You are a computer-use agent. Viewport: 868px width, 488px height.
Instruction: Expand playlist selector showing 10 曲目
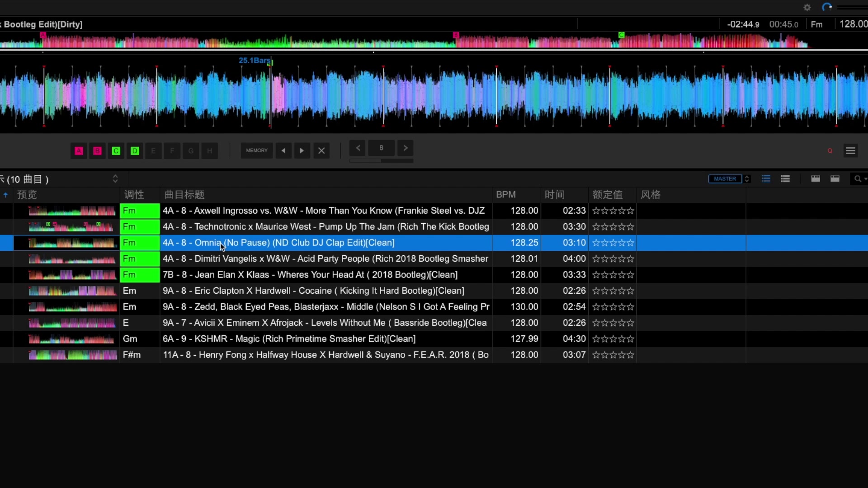115,179
